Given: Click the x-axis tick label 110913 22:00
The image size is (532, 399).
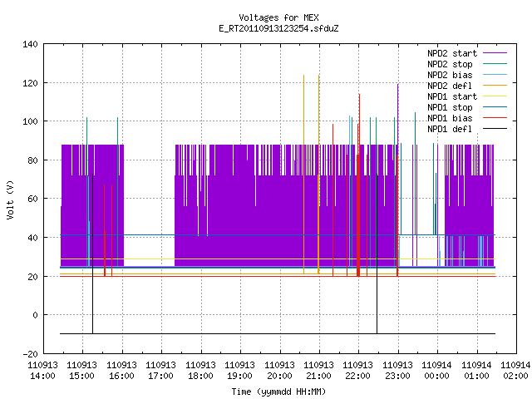Looking at the screenshot, I should point(358,371).
